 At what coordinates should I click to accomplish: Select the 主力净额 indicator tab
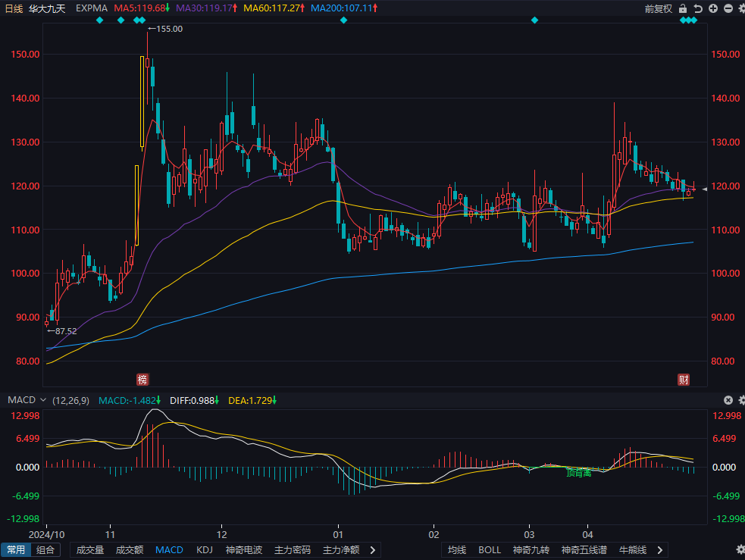tap(340, 549)
